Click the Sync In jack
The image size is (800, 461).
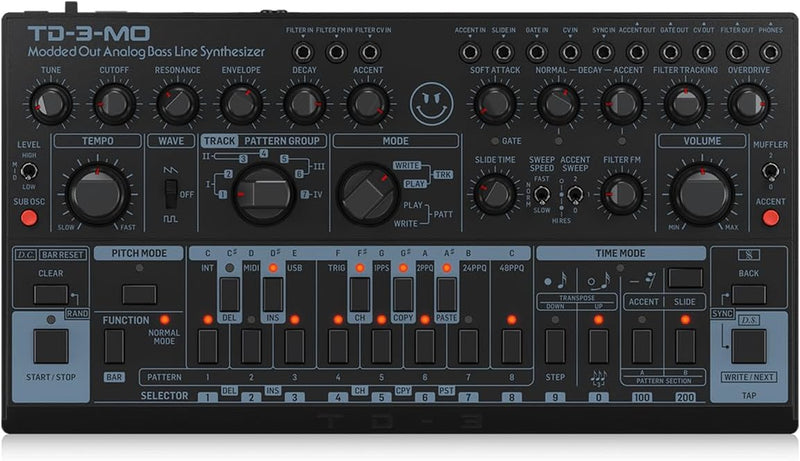603,52
